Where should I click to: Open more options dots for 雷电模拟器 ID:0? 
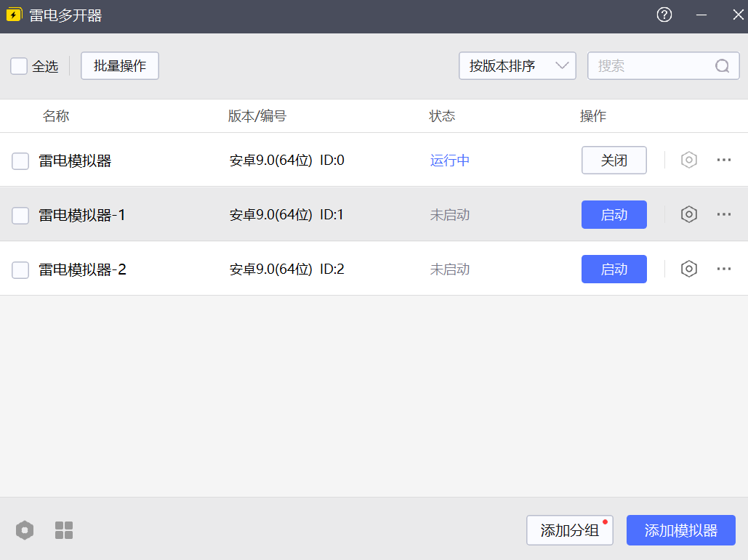click(724, 160)
